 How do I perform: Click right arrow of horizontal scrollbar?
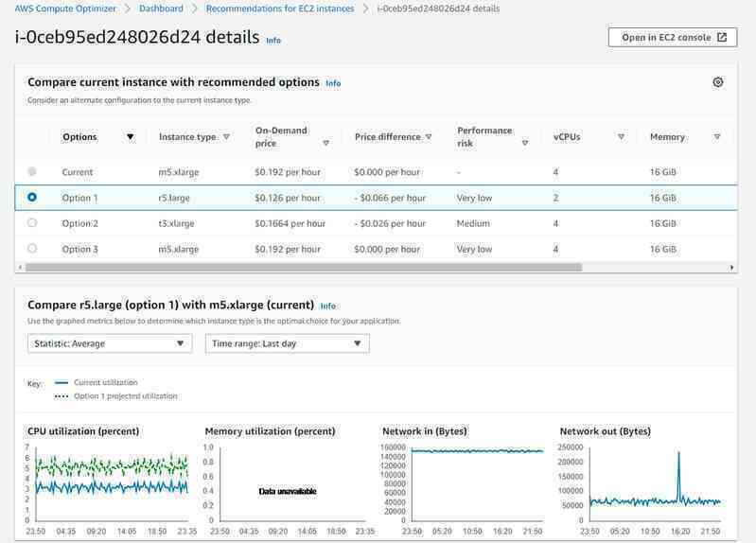point(732,267)
